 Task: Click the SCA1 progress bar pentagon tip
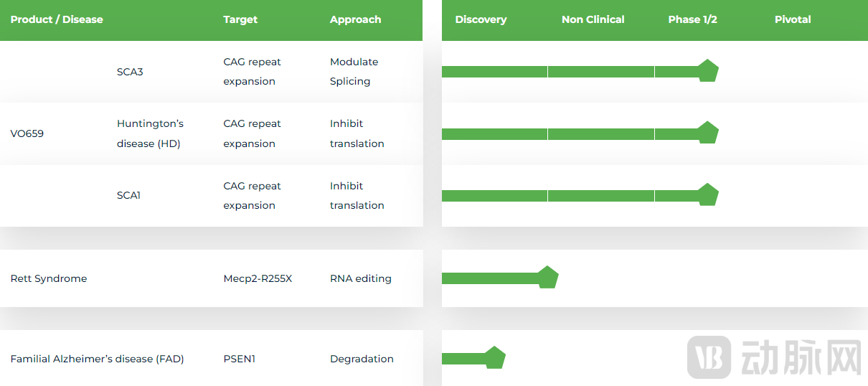pyautogui.click(x=708, y=195)
